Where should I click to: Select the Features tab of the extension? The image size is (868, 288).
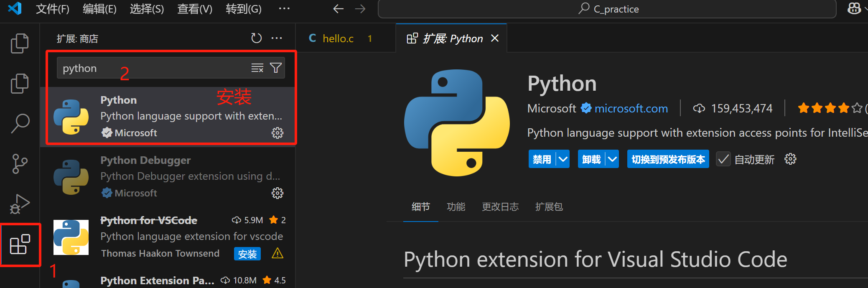(456, 206)
